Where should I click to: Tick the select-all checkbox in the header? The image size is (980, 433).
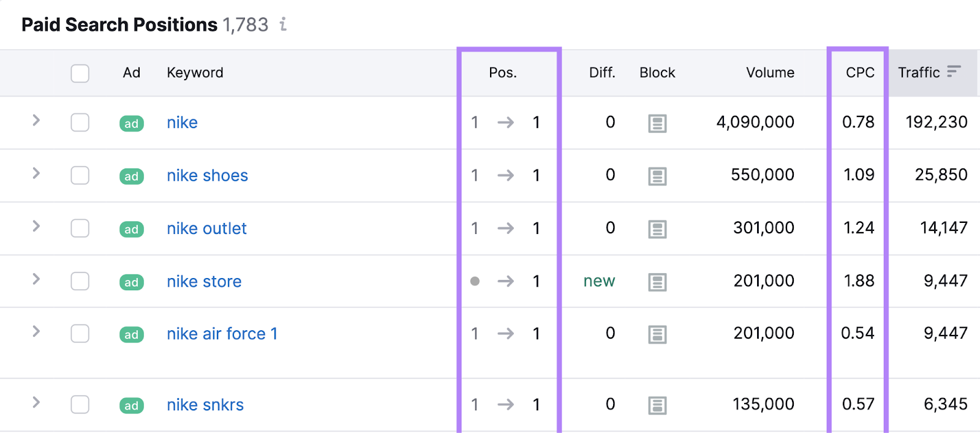[80, 73]
